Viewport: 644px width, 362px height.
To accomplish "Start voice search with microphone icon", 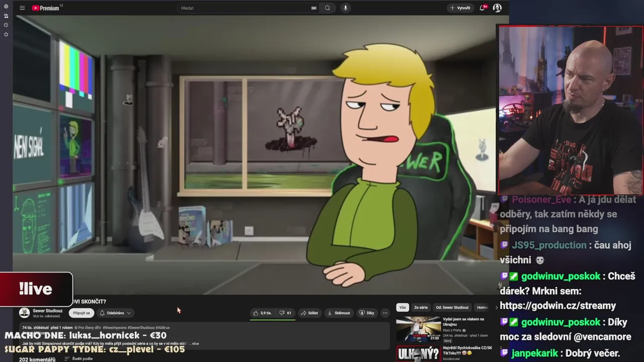I will [x=345, y=8].
